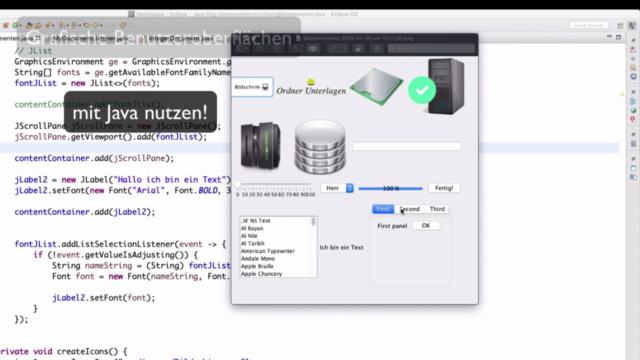Click the Preview search field
The width and height of the screenshot is (640, 360).
431,49
